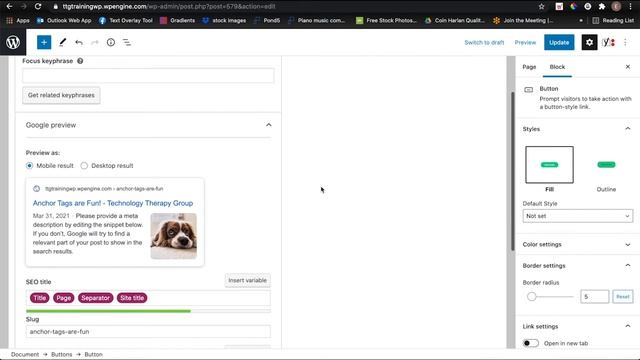Click Buttons in the breadcrumb
This screenshot has height=360, width=640.
click(x=62, y=354)
